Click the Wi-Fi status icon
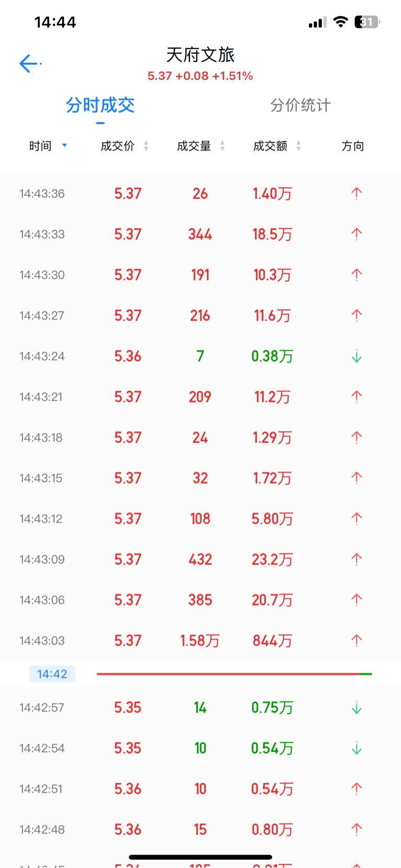 [341, 22]
